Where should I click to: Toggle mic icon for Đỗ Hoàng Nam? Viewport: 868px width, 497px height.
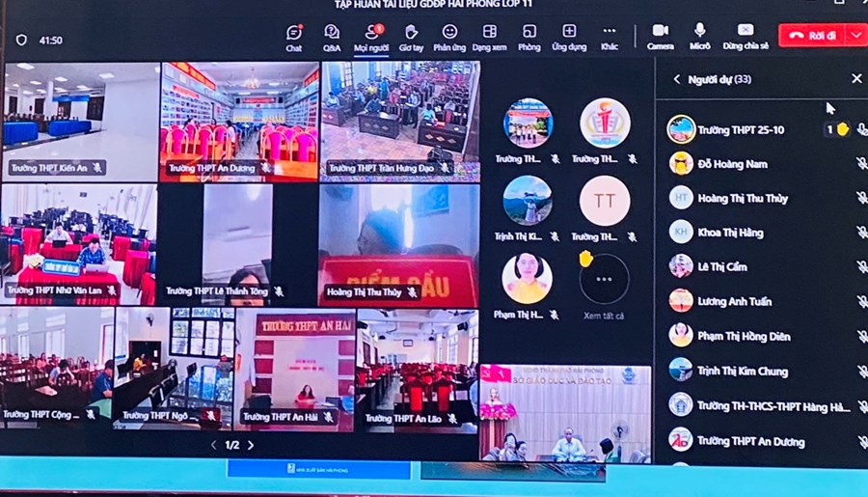[860, 164]
